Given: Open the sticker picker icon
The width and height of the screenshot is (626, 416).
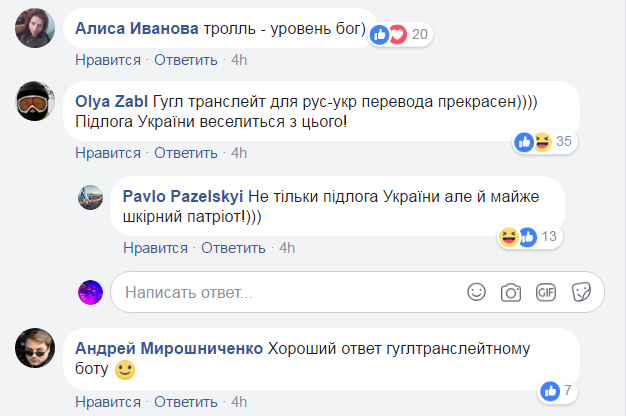Looking at the screenshot, I should [580, 292].
